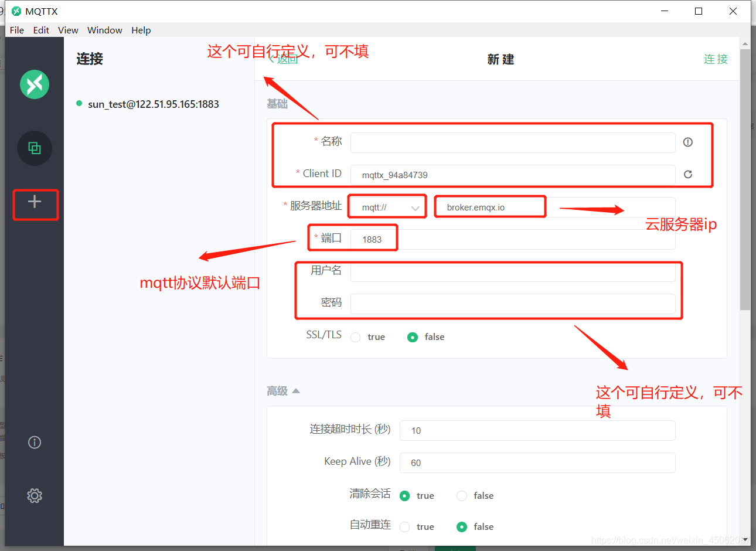The image size is (756, 551).
Task: Click the 连接 connect button
Action: coord(716,59)
